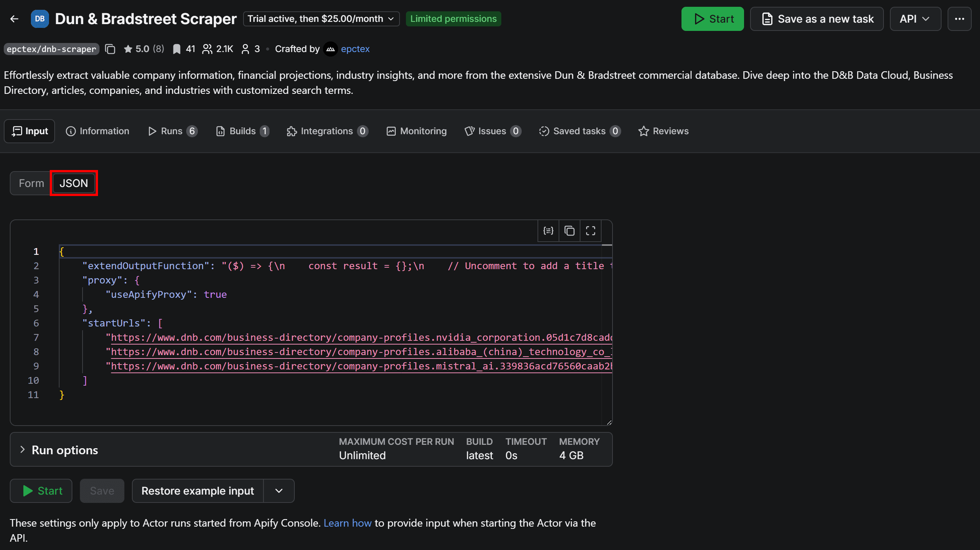This screenshot has width=980, height=550.
Task: Copy editor content to clipboard
Action: (569, 230)
